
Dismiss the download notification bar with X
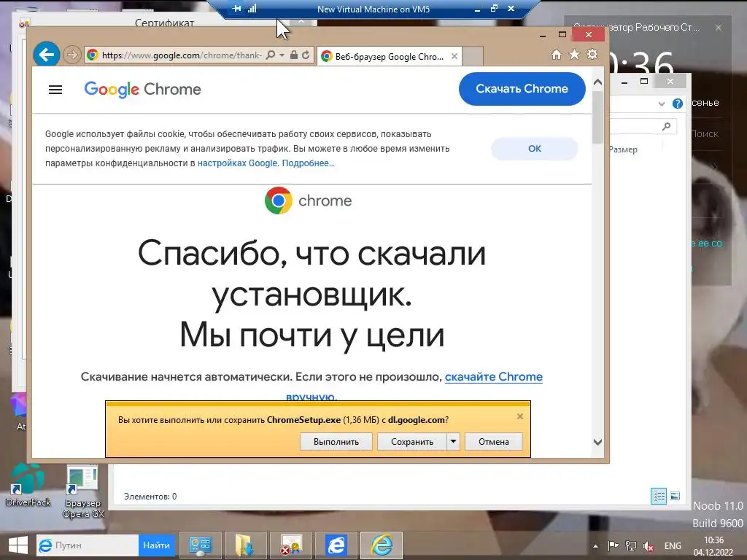tap(519, 416)
